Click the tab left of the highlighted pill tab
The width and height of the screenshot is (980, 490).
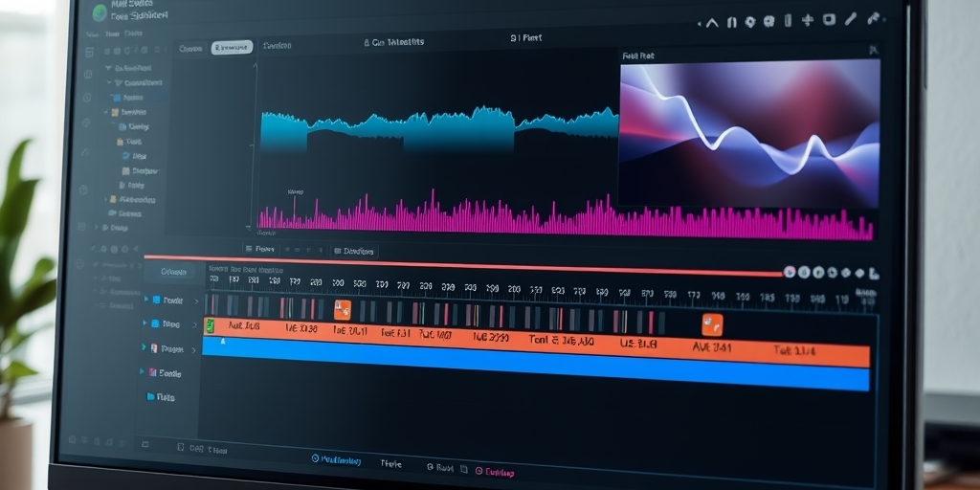coord(190,48)
